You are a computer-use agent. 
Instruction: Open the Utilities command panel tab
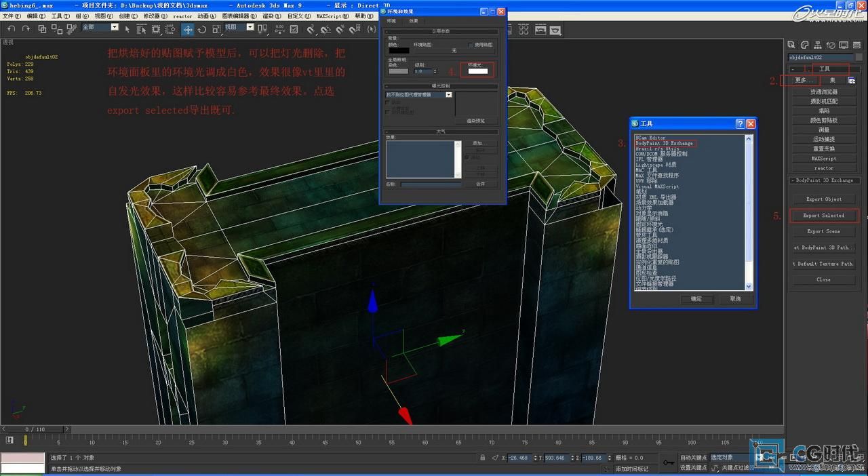[x=856, y=45]
